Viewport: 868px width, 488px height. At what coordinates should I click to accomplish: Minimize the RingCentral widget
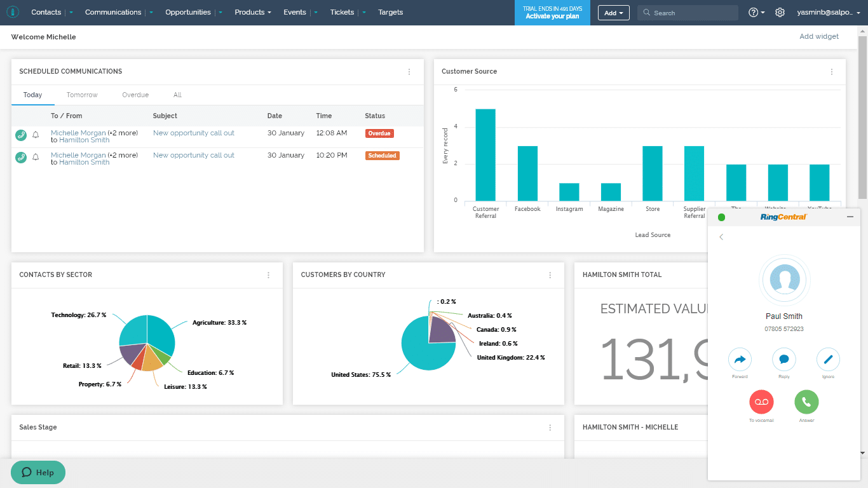[850, 217]
